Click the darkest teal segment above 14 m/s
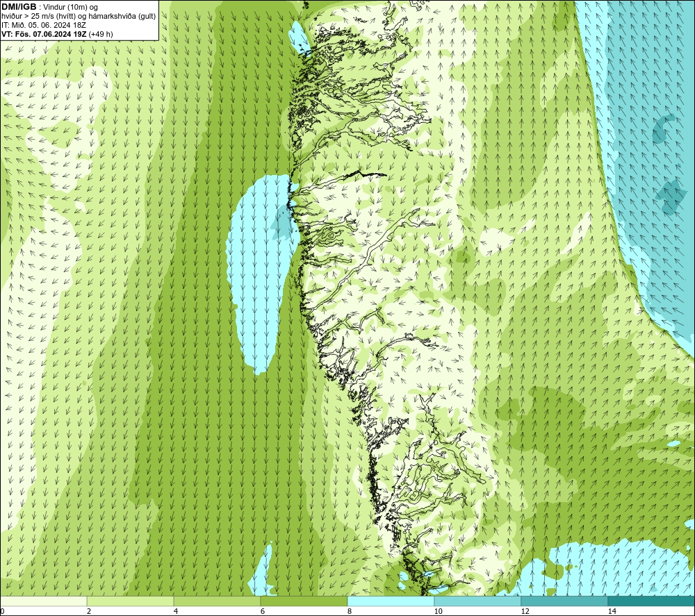Screen dimensions: 695x616 (651, 601)
